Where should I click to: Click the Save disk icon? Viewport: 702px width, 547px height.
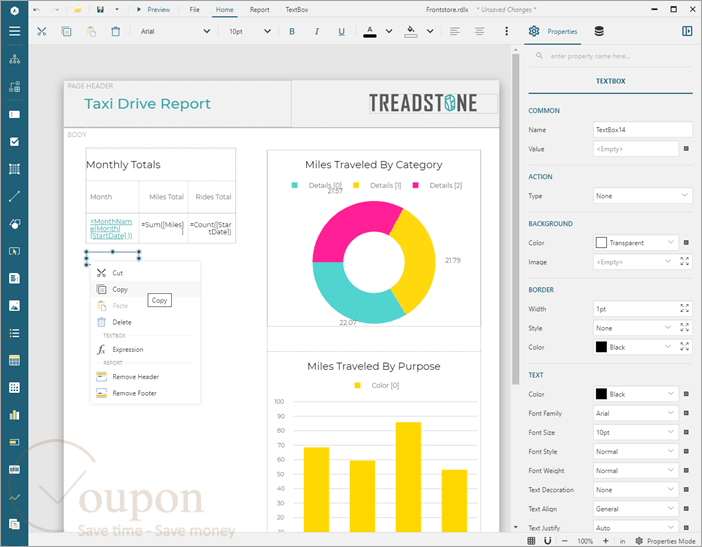tap(100, 9)
